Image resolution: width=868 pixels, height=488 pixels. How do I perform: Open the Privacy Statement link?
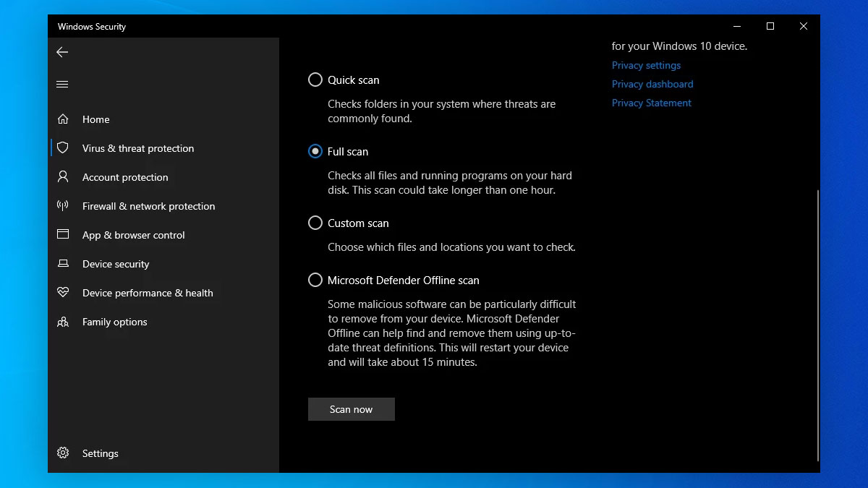[652, 103]
